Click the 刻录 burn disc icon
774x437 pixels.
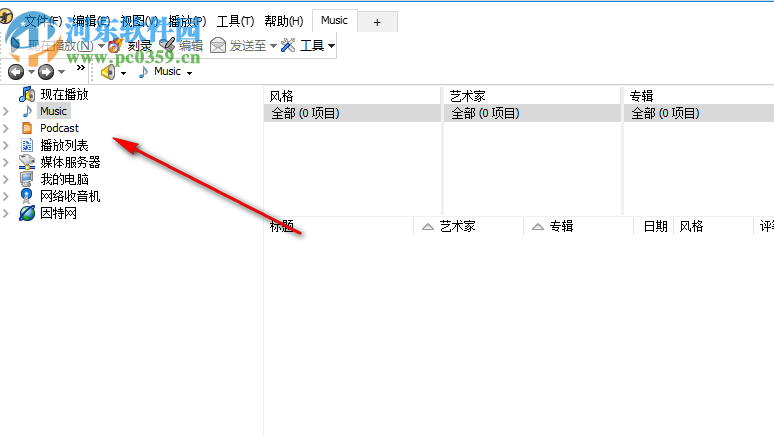(115, 45)
